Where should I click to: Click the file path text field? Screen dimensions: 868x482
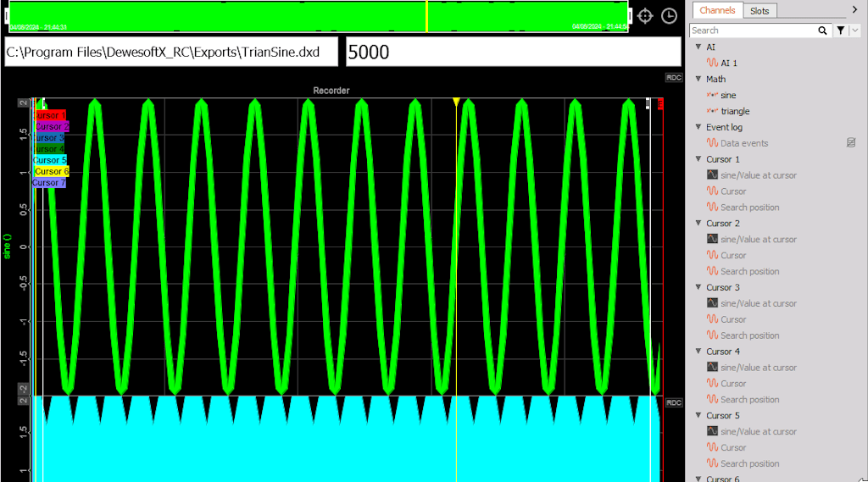pos(171,52)
